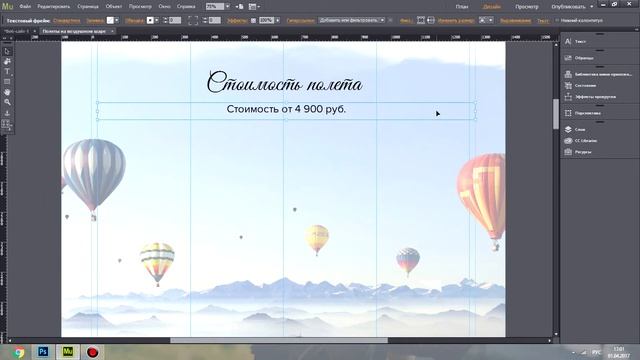Click the red screen recorder taskbar icon
Screen dimensions: 640x360
(93, 352)
